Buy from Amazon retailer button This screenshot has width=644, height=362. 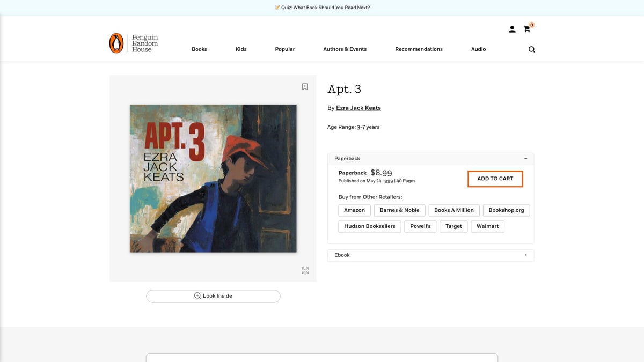354,210
